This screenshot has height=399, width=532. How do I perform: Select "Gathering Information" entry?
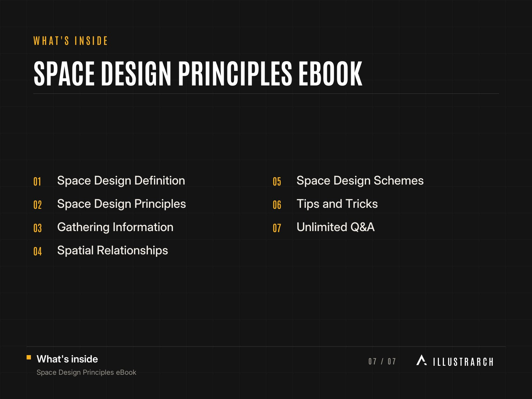point(115,227)
